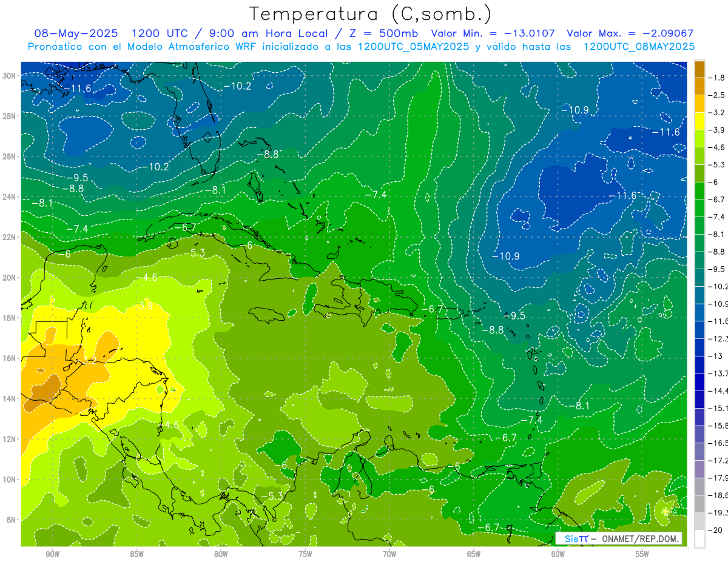This screenshot has height=562, width=728.
Task: Click the "28N" latitude axis label
Action: (10, 116)
